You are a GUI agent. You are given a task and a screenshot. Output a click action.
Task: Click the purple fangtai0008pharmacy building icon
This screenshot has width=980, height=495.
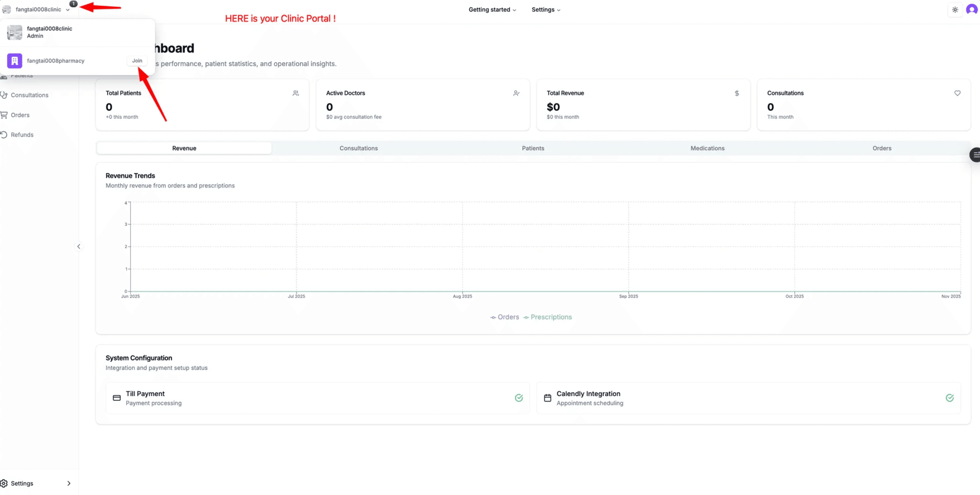[x=14, y=61]
